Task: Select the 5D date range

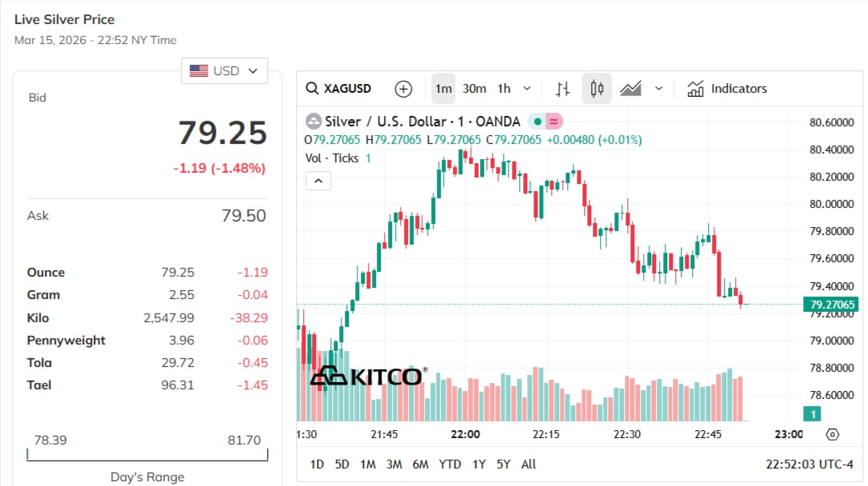Action: 342,464
